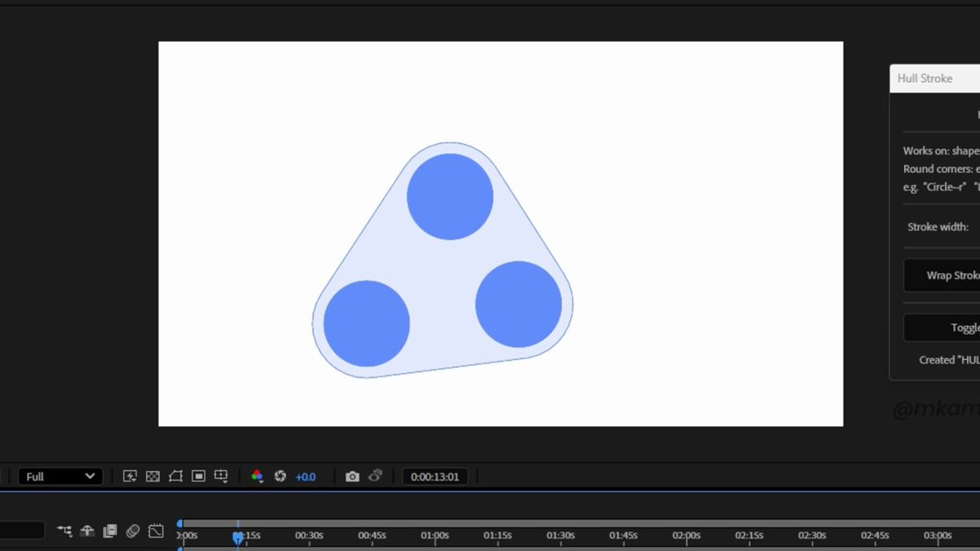Click the Show Snapshot icon
The height and width of the screenshot is (551, 980).
pos(375,476)
